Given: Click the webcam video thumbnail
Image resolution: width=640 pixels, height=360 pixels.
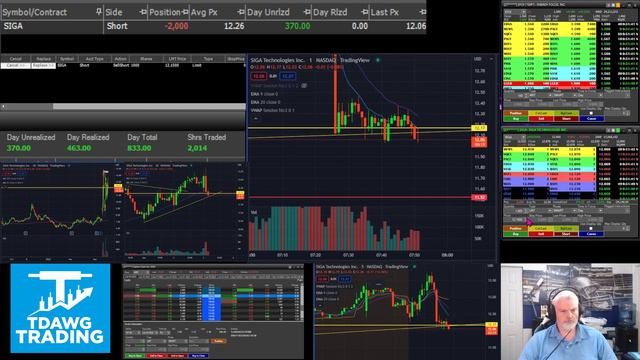Looking at the screenshot, I should 570,312.
